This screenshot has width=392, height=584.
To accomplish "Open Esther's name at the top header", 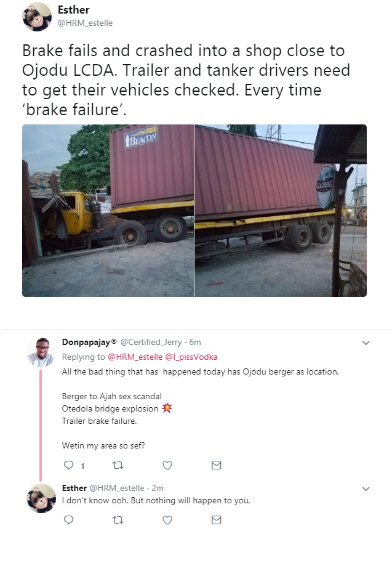I will [73, 10].
